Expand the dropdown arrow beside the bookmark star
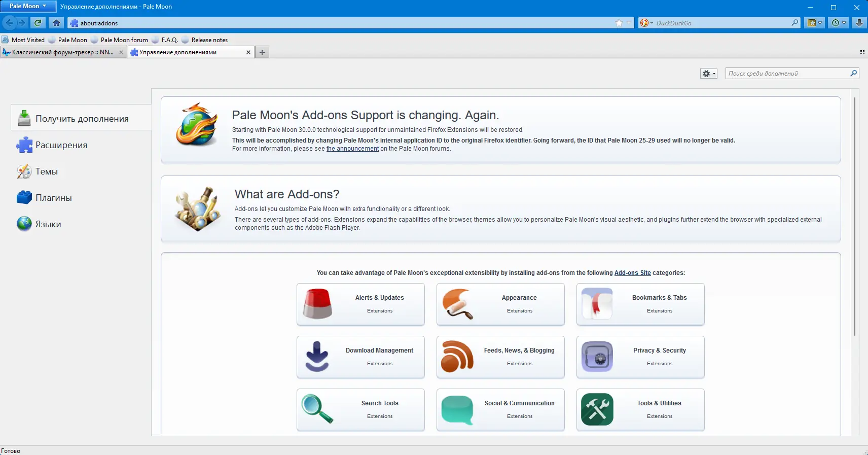 [629, 23]
